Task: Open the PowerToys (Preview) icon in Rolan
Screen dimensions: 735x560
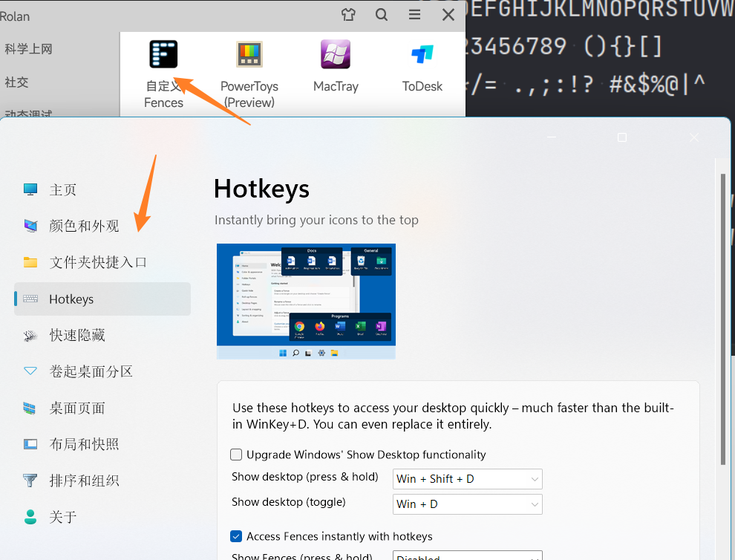Action: 249,54
